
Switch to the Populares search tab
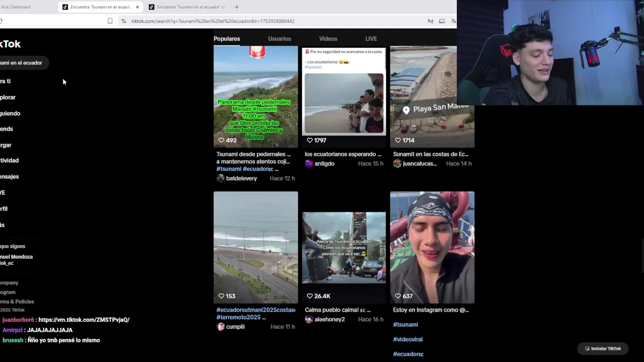226,39
